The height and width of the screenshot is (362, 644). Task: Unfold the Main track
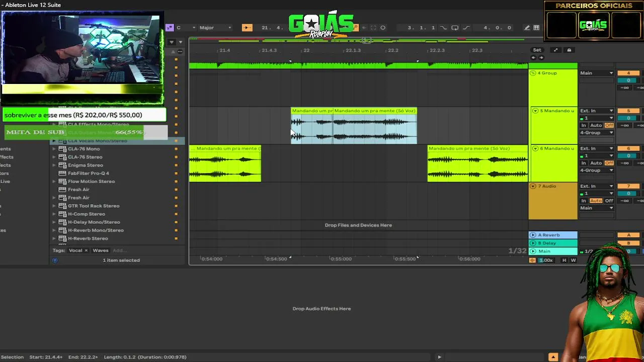(533, 251)
